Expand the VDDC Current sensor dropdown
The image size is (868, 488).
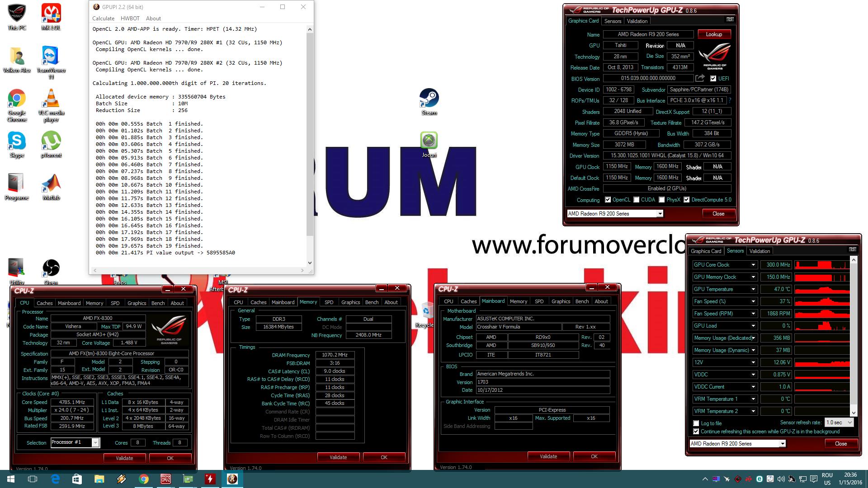click(x=753, y=387)
